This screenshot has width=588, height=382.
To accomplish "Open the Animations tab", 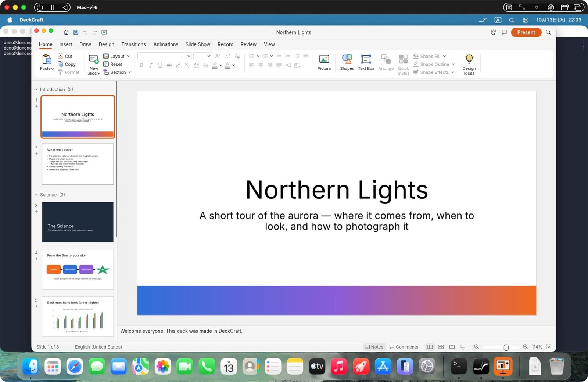I will 166,44.
